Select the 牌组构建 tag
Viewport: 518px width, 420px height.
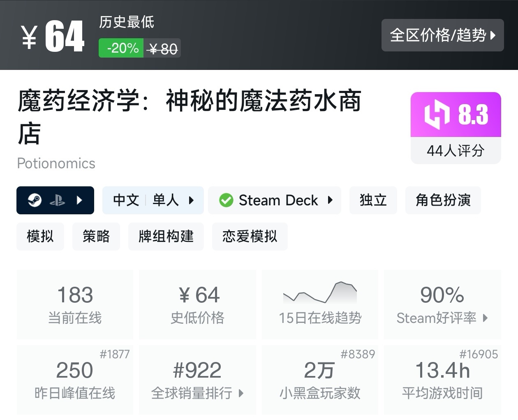pyautogui.click(x=166, y=237)
